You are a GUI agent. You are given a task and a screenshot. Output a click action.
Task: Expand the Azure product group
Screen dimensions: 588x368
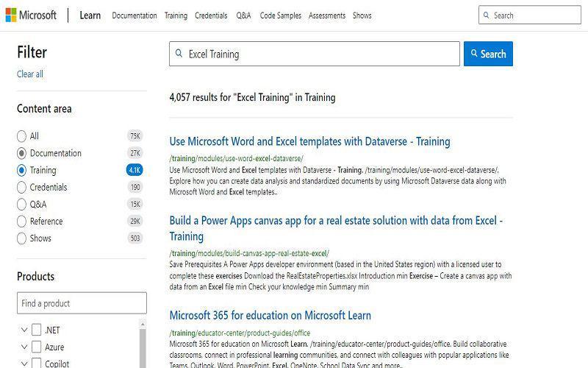pyautogui.click(x=24, y=347)
